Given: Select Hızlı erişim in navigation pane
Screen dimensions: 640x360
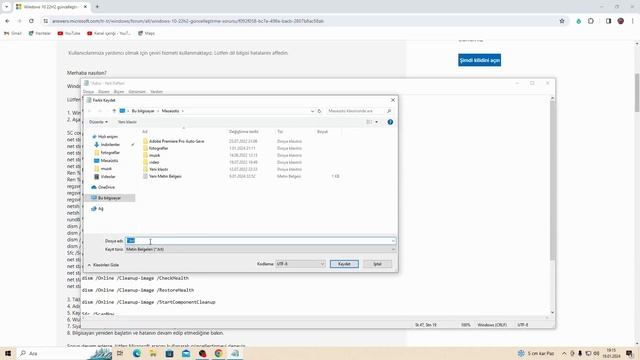Looking at the screenshot, I should pos(107,137).
